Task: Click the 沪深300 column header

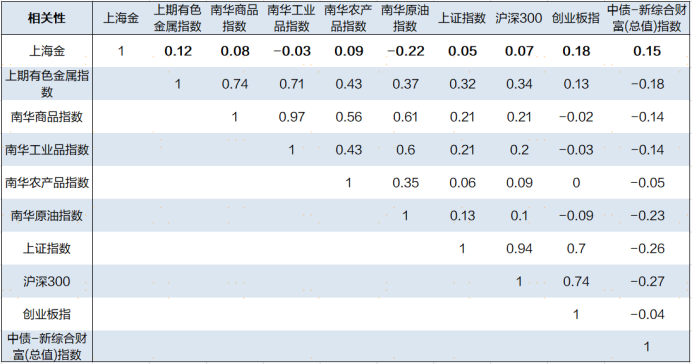Action: pos(518,18)
